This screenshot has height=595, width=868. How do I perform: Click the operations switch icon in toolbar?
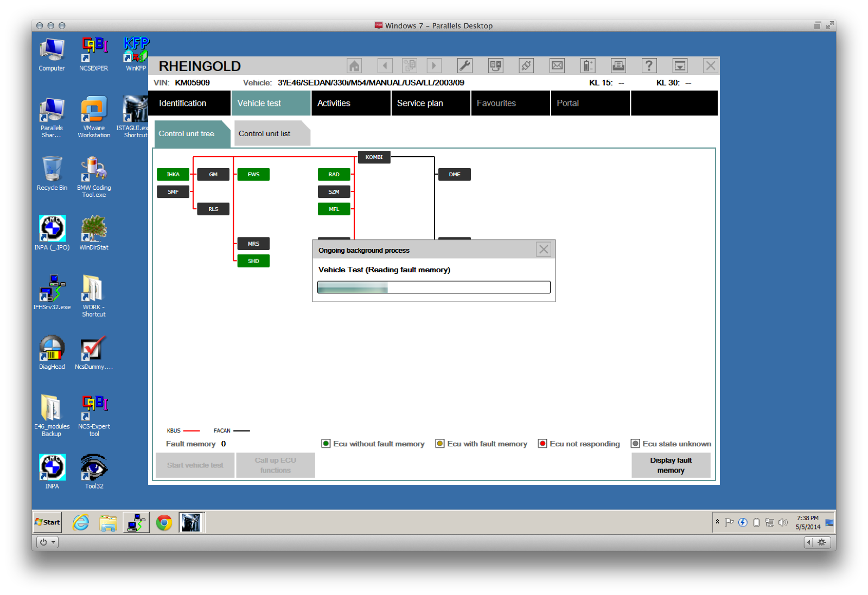(496, 66)
